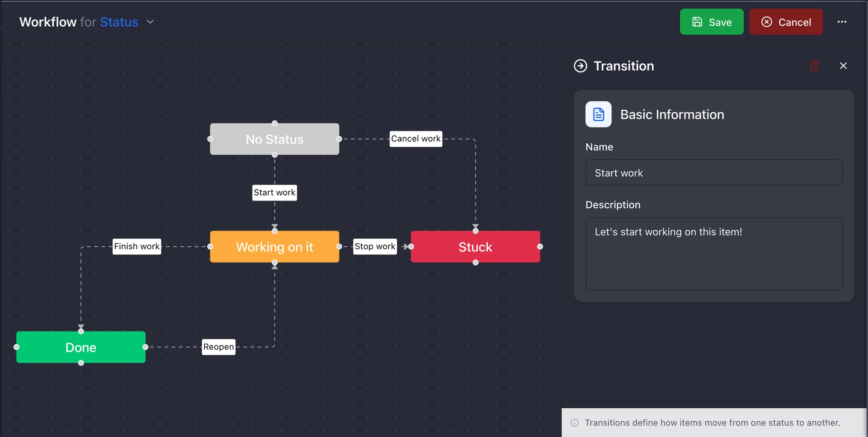The width and height of the screenshot is (868, 437).
Task: Select the No Status node
Action: 274,139
